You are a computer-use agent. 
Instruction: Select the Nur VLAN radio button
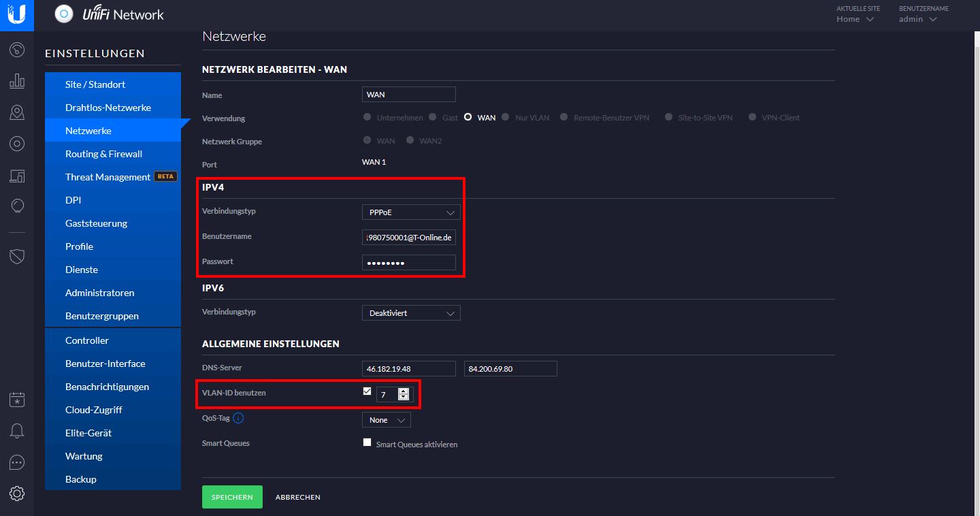(505, 117)
